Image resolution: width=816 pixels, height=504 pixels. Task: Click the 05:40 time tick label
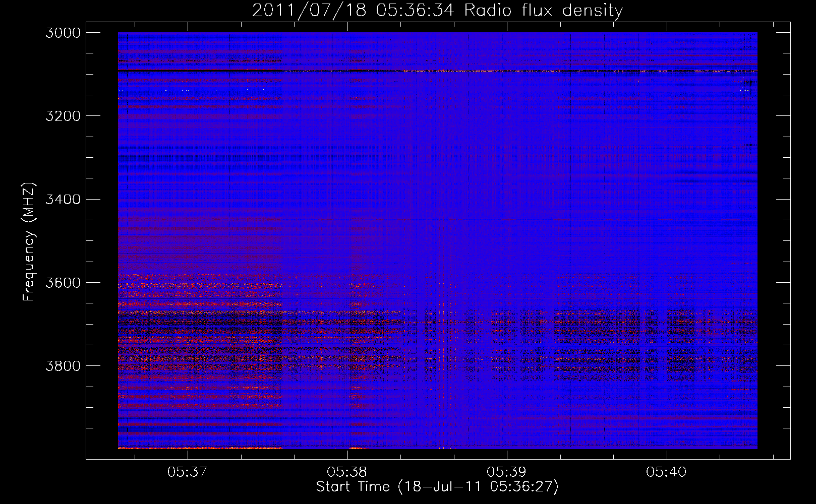tap(666, 472)
